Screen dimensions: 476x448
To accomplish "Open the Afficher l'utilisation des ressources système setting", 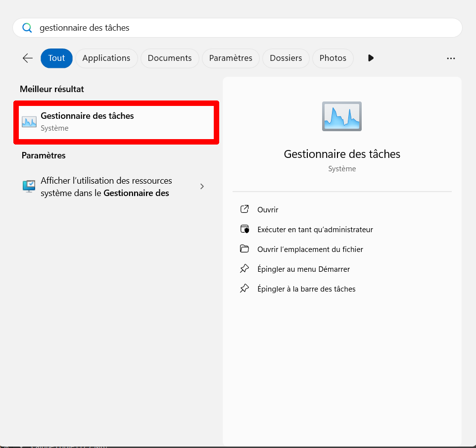I will tap(106, 187).
